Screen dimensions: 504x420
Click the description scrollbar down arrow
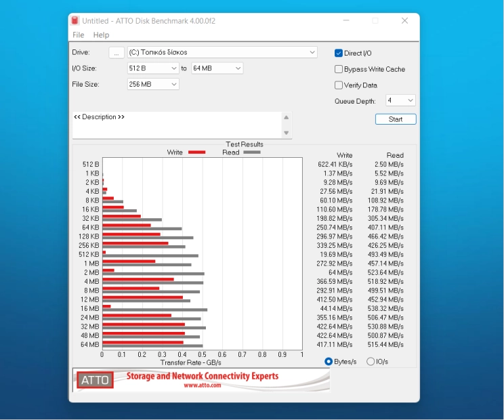286,133
